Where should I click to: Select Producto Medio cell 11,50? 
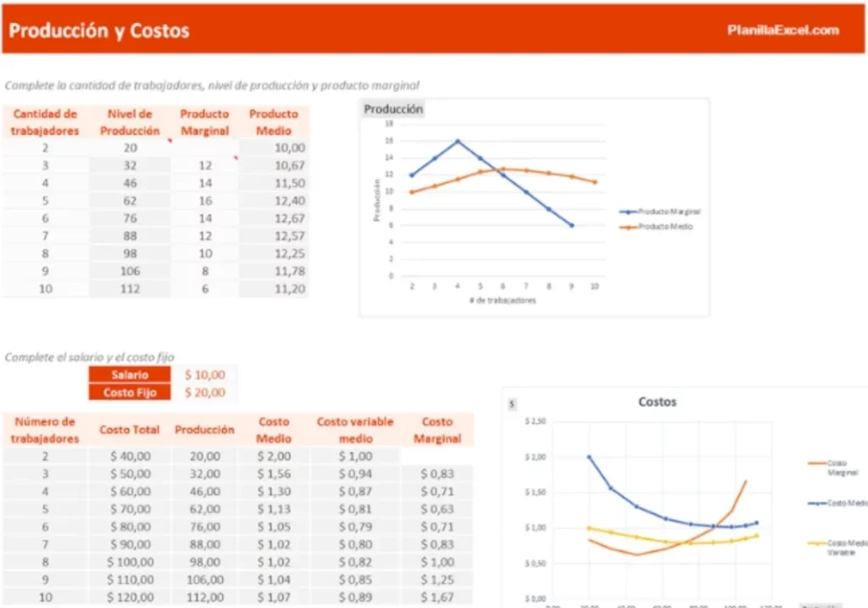pos(274,183)
